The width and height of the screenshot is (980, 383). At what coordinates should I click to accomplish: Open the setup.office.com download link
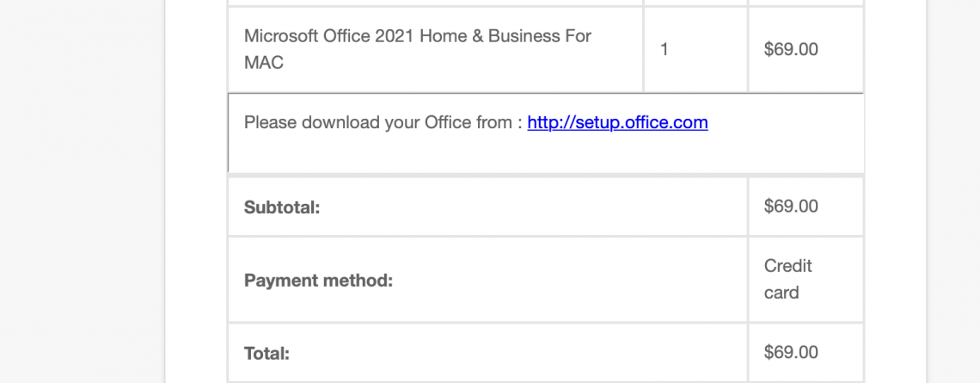click(617, 122)
